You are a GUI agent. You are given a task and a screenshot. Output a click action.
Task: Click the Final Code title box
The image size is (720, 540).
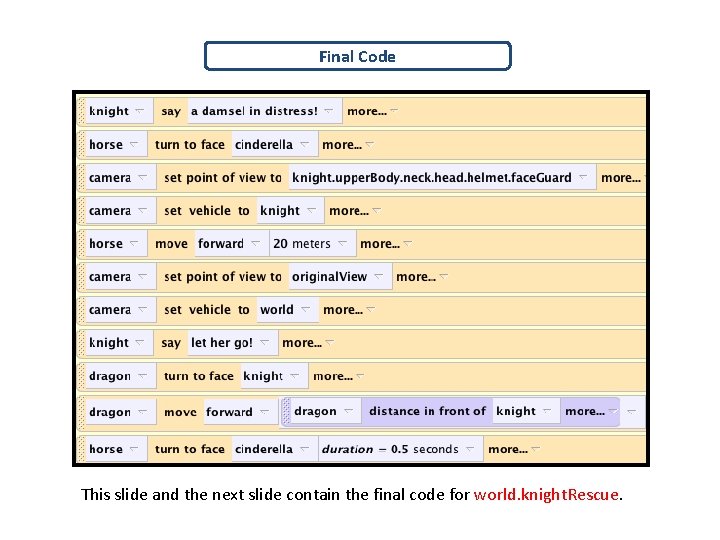[x=357, y=56]
